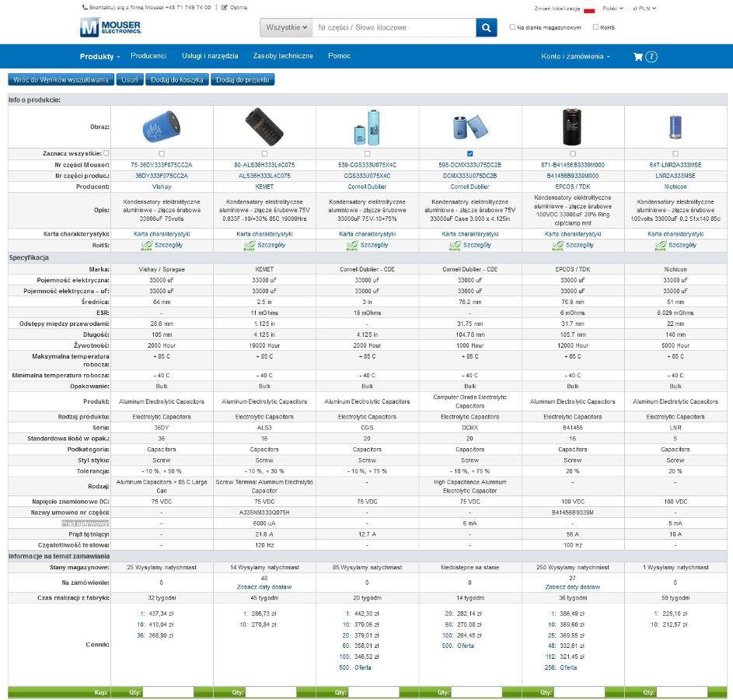Image resolution: width=733 pixels, height=700 pixels.
Task: Click the blue search magnifier button
Action: (486, 27)
